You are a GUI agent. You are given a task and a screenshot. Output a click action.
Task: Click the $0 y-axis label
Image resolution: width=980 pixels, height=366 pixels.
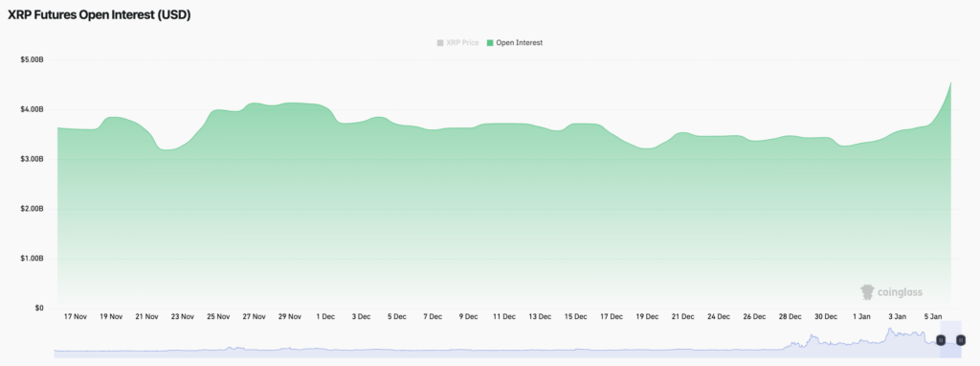(x=38, y=308)
